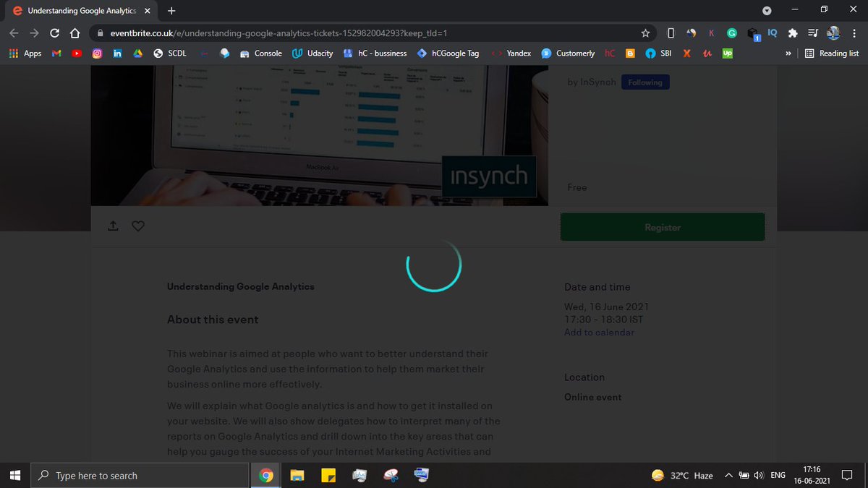Open the Grammarly extension icon

(732, 33)
